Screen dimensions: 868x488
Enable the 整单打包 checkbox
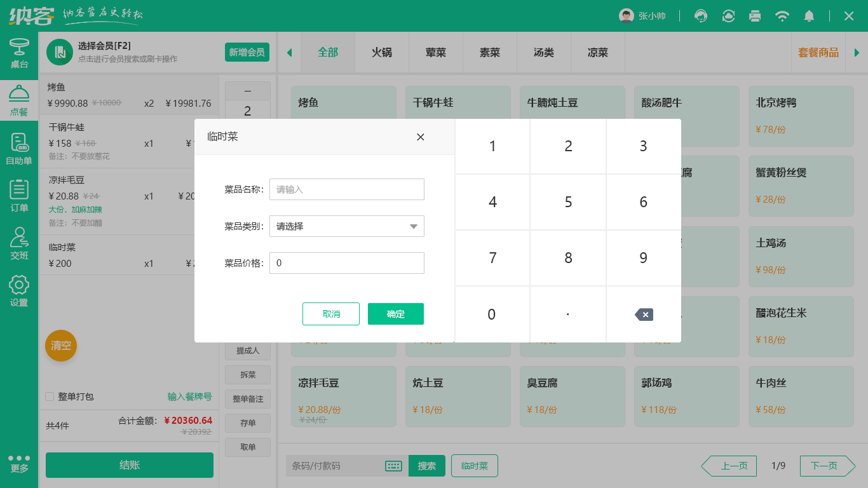49,396
